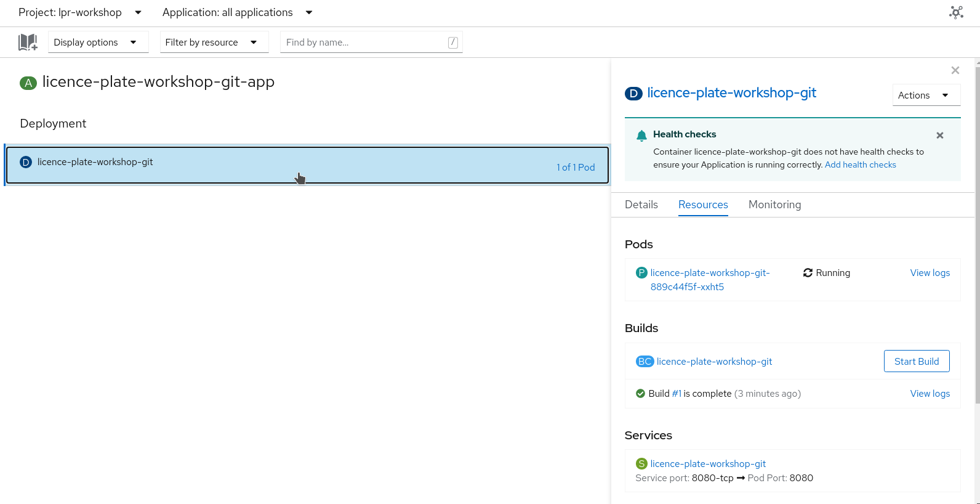The width and height of the screenshot is (980, 504).
Task: Close the deployment side panel
Action: click(955, 70)
